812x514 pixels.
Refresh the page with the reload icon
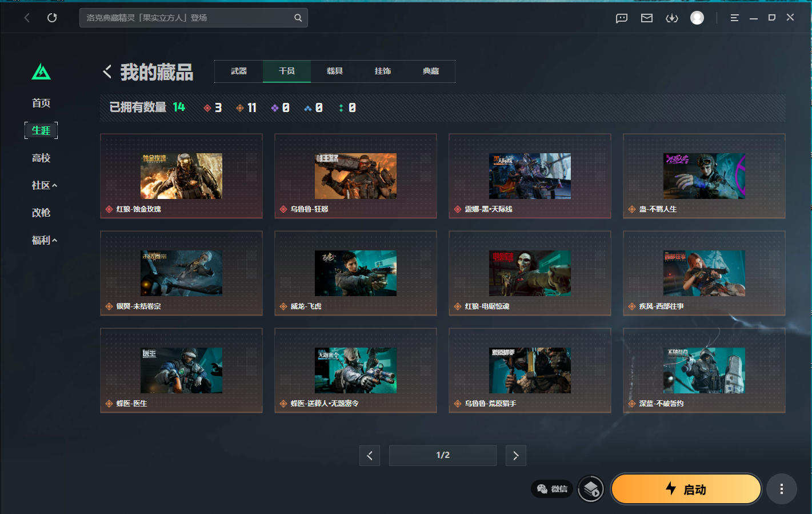click(x=52, y=18)
